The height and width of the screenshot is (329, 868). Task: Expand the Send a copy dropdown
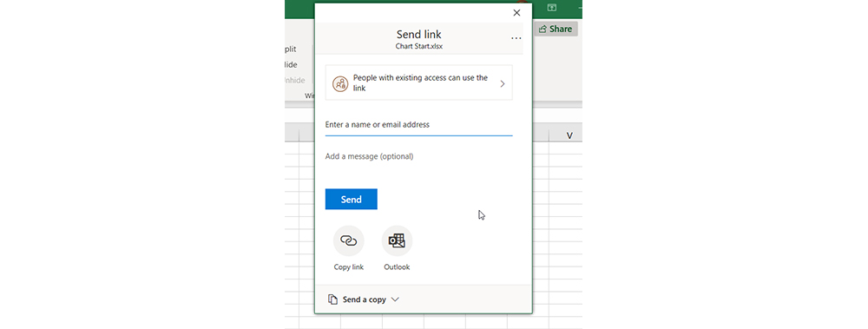pyautogui.click(x=364, y=299)
